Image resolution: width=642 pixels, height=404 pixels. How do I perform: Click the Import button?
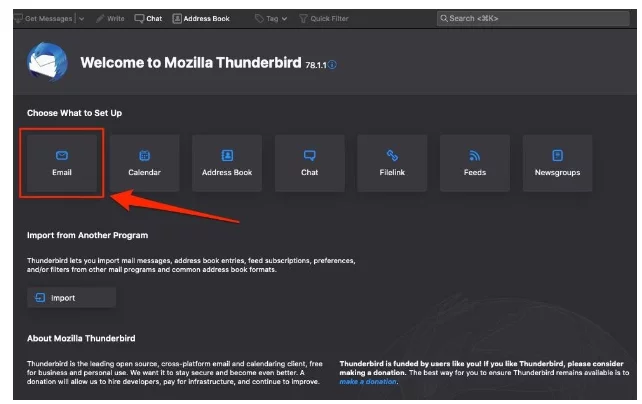71,298
